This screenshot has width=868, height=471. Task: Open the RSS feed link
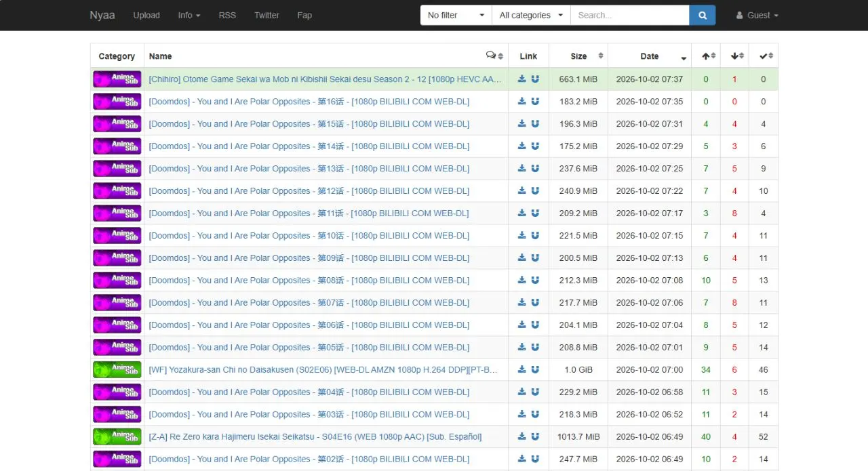coord(227,15)
